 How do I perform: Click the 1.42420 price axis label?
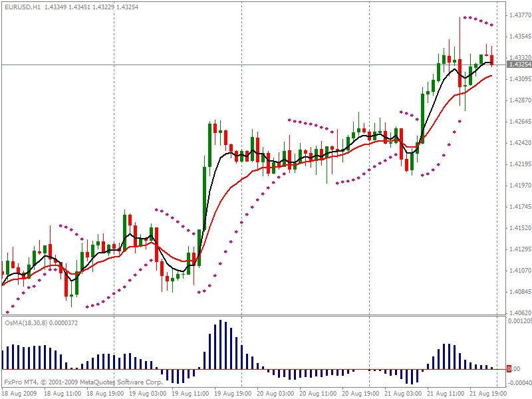coord(518,143)
